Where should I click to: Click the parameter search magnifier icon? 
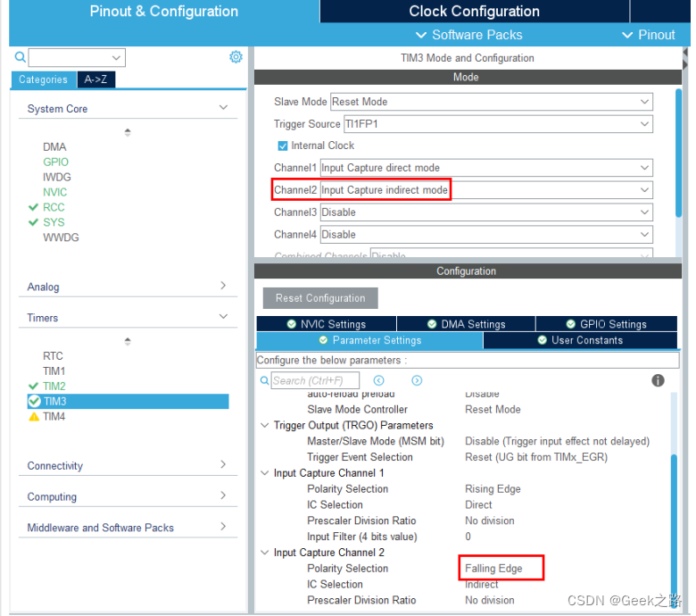(x=264, y=380)
